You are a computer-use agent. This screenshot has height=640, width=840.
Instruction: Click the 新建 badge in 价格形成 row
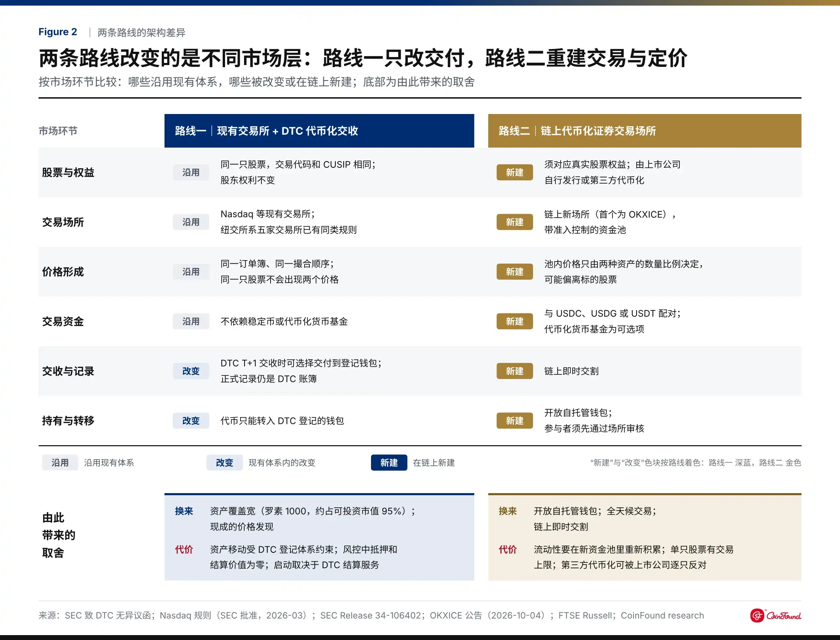click(x=514, y=272)
